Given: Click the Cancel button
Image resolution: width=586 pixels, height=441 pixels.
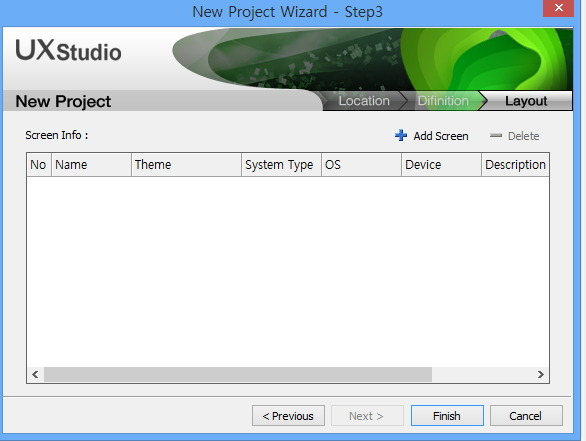Looking at the screenshot, I should pos(526,416).
